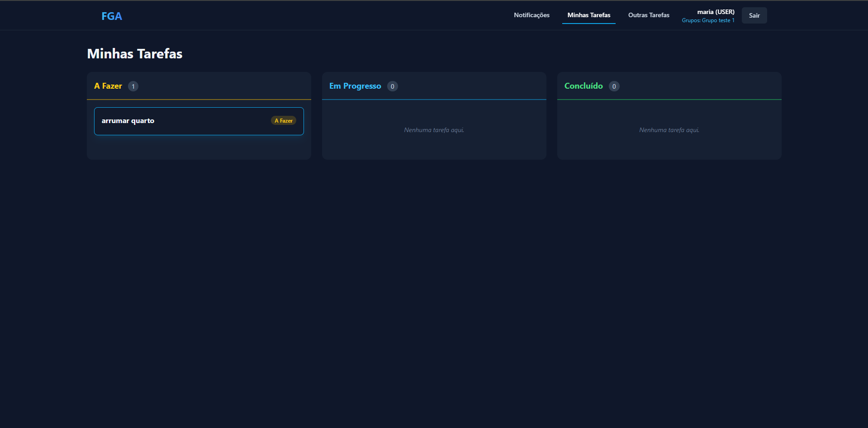Click the maria (USER) username label

[x=716, y=12]
